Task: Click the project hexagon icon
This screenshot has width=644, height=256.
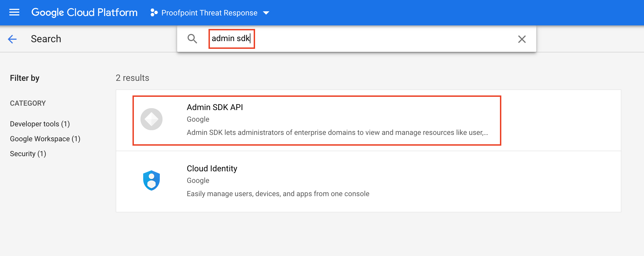Action: [x=154, y=13]
